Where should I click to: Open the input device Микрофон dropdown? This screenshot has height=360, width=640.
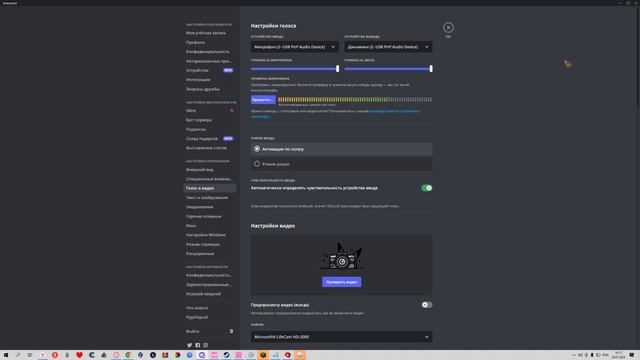point(295,47)
